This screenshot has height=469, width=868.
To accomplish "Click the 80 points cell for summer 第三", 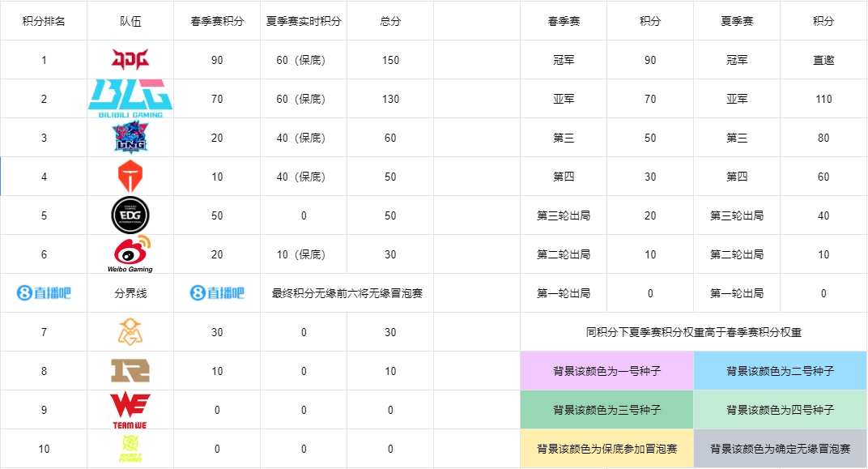I will click(823, 138).
